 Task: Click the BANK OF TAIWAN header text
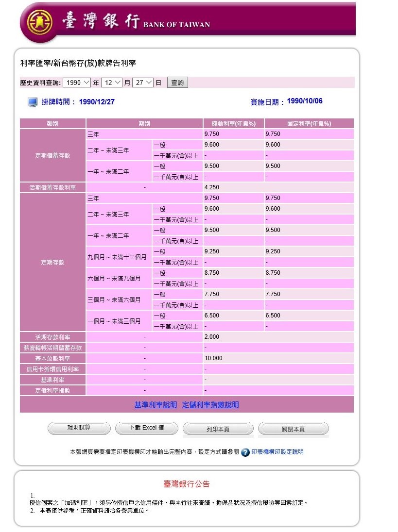176,24
